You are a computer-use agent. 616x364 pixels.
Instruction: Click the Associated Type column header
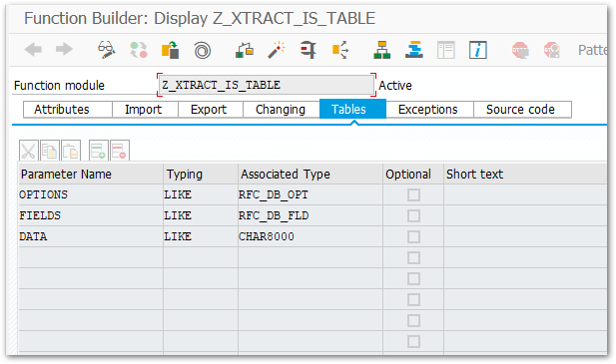[310, 175]
